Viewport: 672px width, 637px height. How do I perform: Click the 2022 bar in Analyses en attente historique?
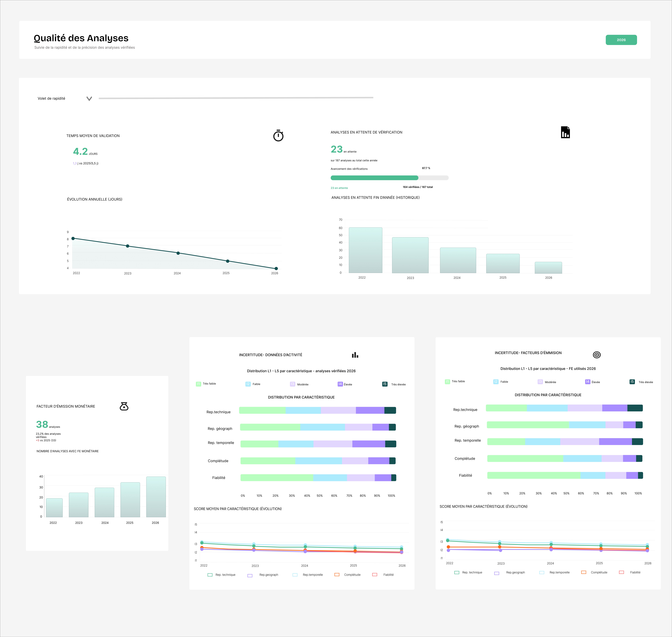click(366, 250)
